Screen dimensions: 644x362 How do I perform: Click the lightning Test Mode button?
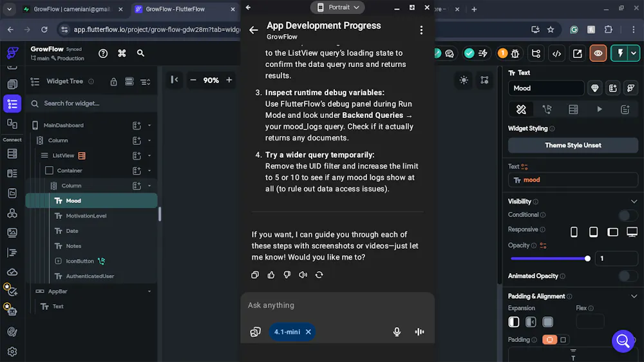621,53
